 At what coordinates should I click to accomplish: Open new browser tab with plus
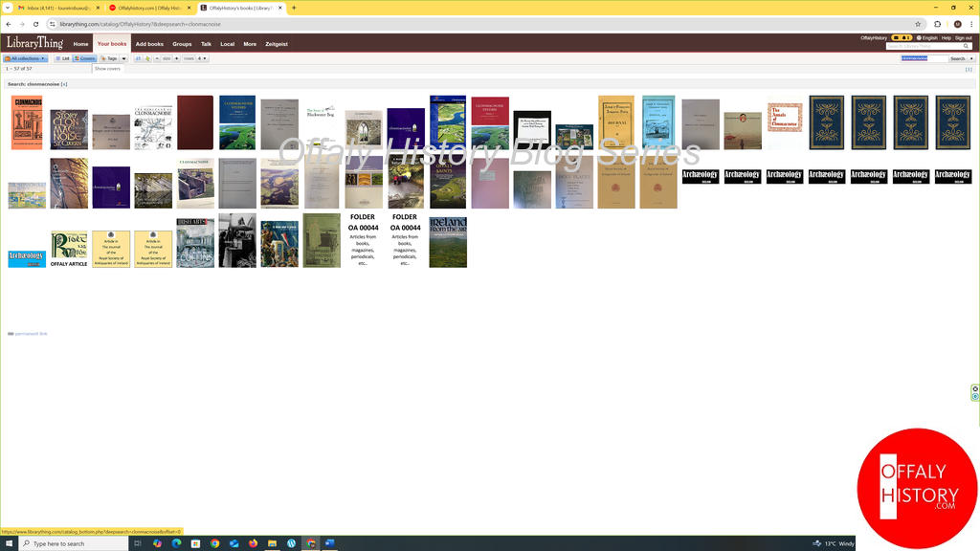click(294, 8)
